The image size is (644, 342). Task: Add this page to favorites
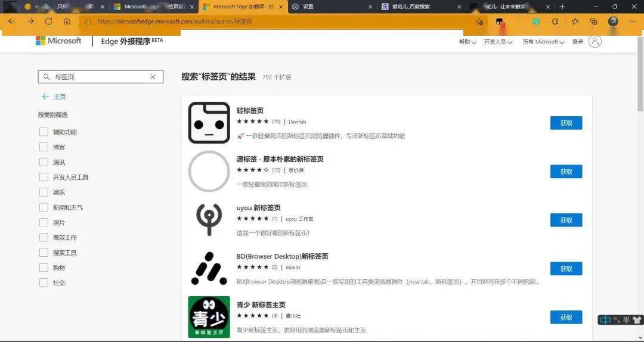(479, 22)
